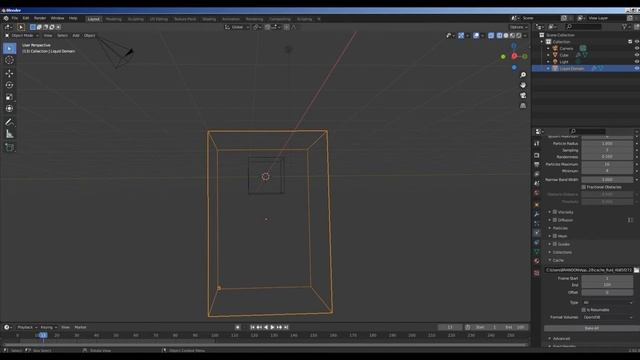
Task: Click the Blender logo menu icon
Action: (6, 18)
